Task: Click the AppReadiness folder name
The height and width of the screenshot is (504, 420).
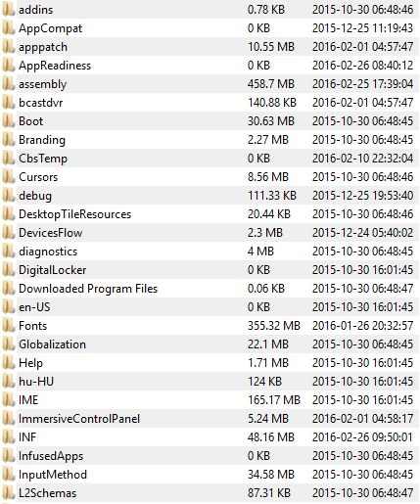Action: (55, 66)
